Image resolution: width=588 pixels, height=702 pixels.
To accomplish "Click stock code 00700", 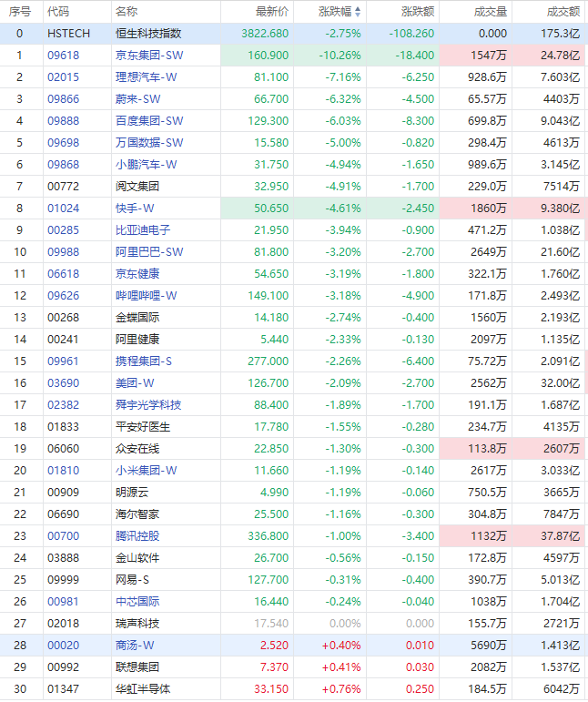I will pos(63,536).
